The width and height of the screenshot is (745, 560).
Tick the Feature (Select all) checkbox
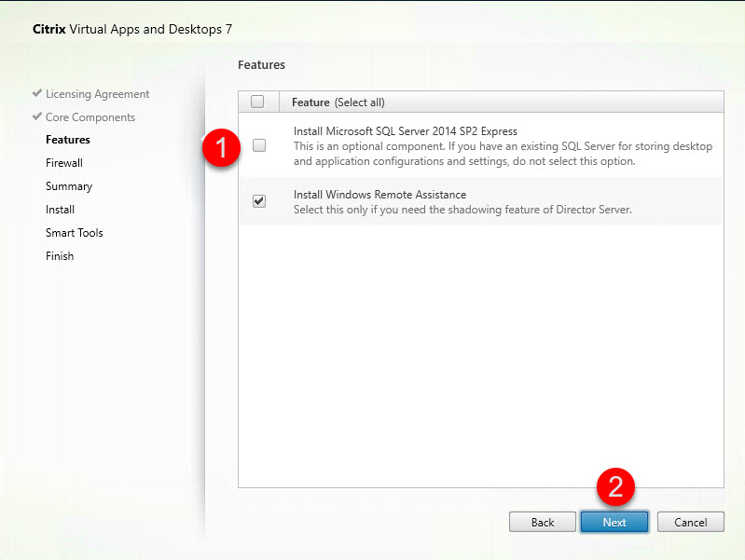coord(257,102)
